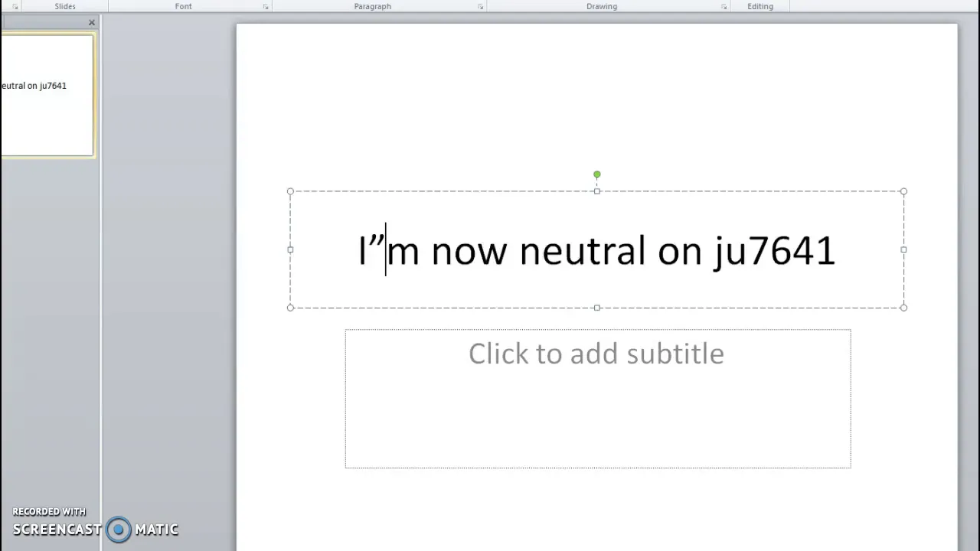The width and height of the screenshot is (980, 551).
Task: Open the Font dialog launcher
Action: click(266, 7)
